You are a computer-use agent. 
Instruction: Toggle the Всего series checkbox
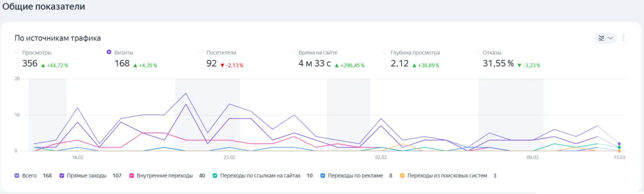[x=17, y=176]
